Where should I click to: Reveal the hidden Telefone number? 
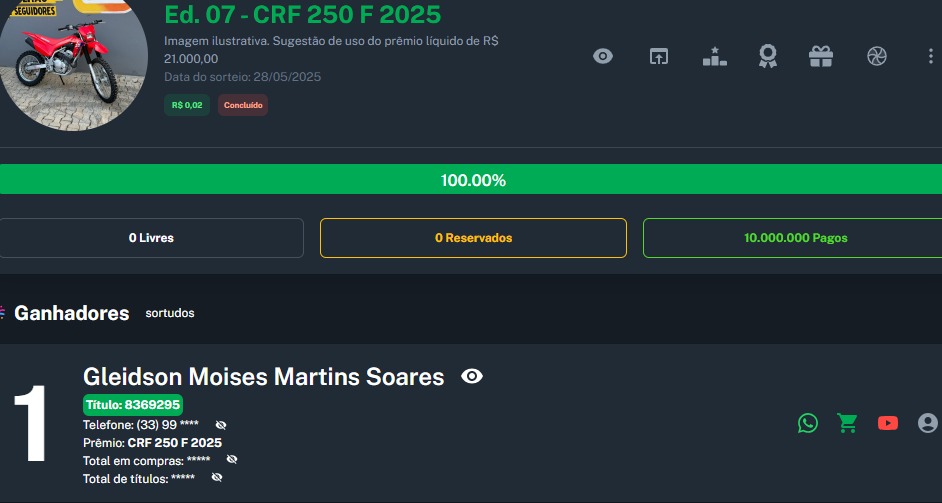(221, 425)
